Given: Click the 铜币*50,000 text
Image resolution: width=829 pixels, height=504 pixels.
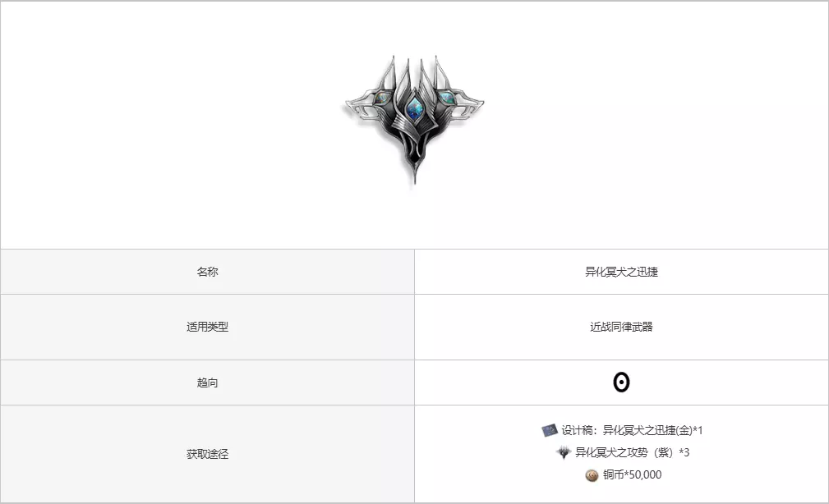Looking at the screenshot, I should tap(633, 474).
